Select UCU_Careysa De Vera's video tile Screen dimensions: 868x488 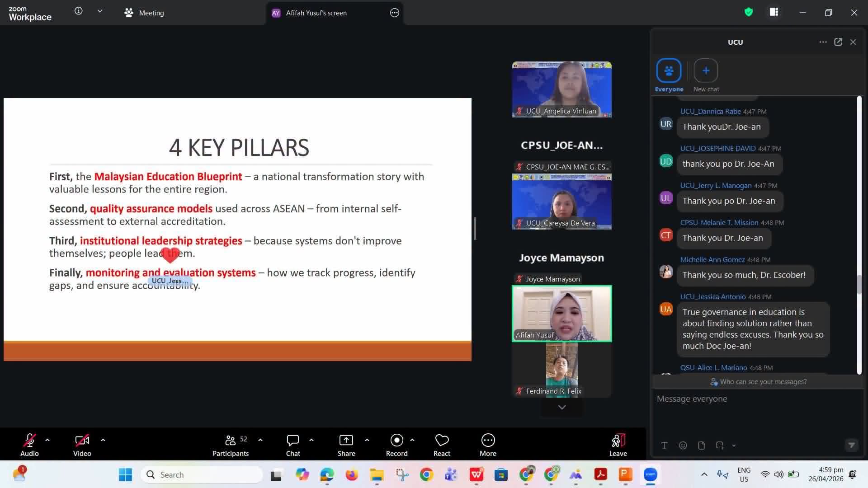point(562,202)
